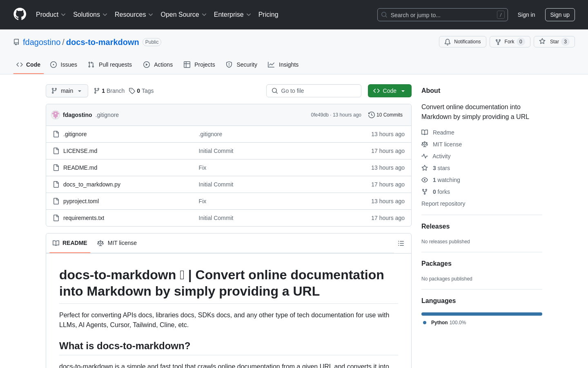Click the Report repository link

click(x=443, y=204)
